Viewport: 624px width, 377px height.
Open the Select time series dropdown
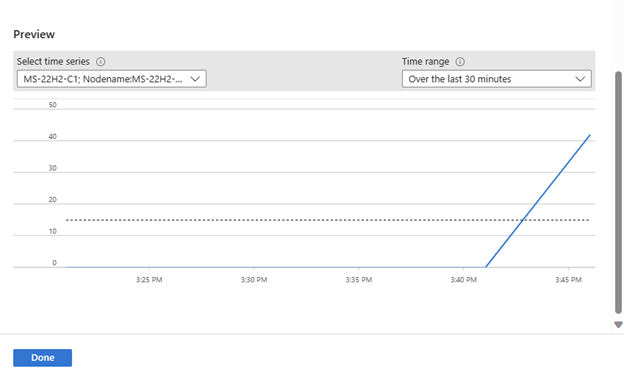pos(111,79)
